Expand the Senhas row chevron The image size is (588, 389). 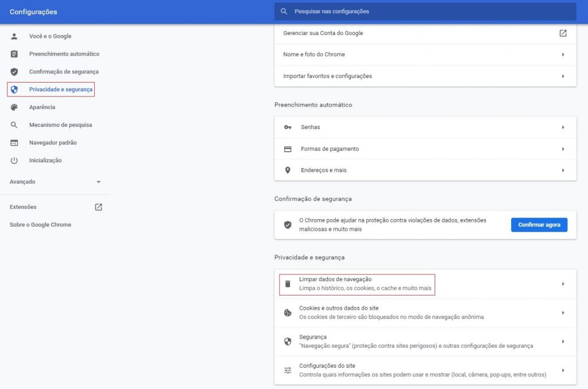563,127
